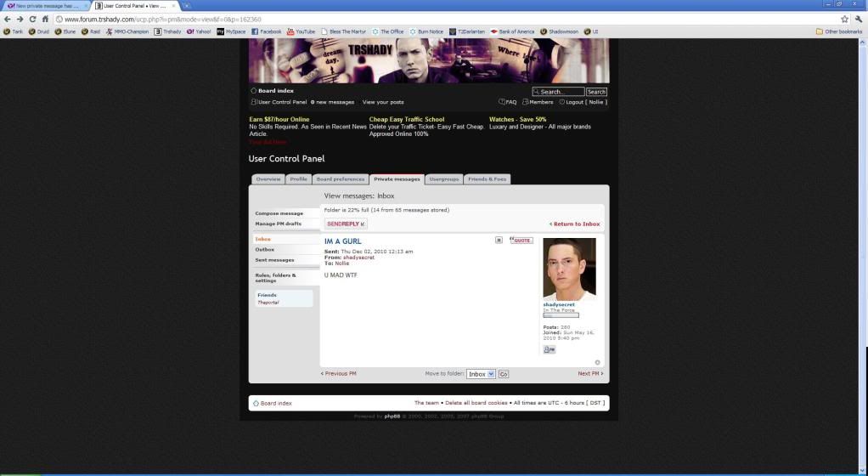Screen dimensions: 868x476
Task: Open the Other bookmarks folder
Action: [839, 31]
